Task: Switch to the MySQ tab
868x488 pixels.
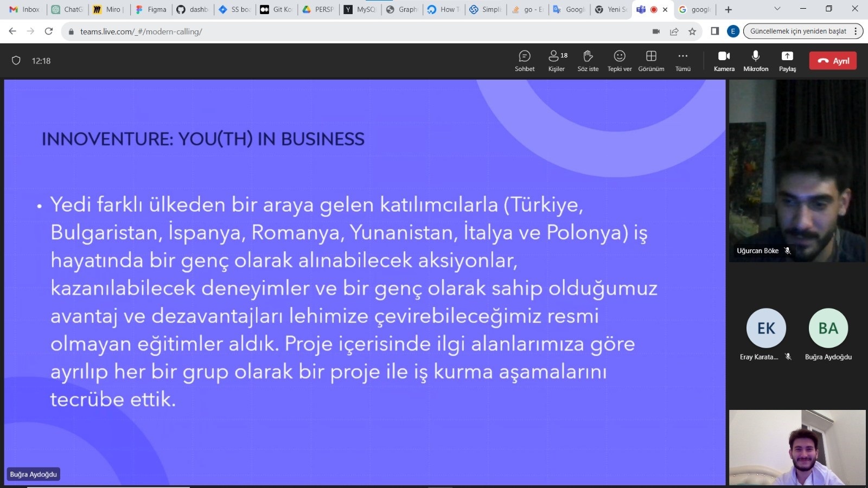Action: pos(360,9)
